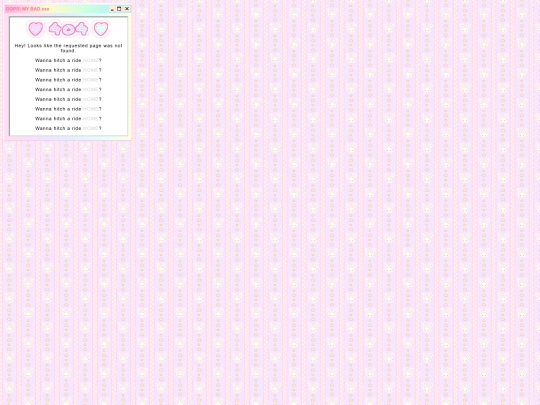Click the mint heart right of 404
This screenshot has width=540, height=405.
coord(101,29)
